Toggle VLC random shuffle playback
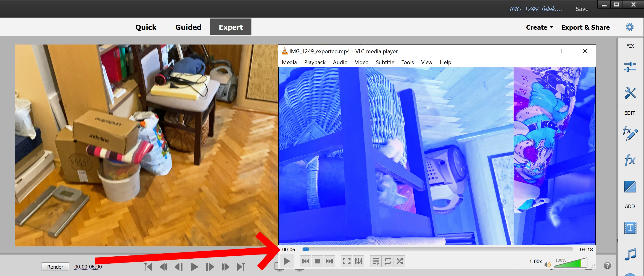Viewport: 644px width, 276px height. (x=400, y=261)
